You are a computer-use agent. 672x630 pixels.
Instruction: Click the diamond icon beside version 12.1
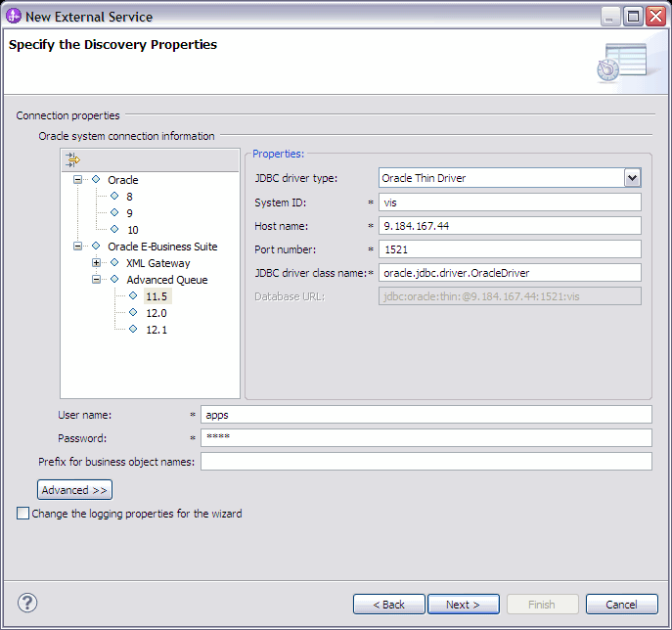click(x=133, y=329)
